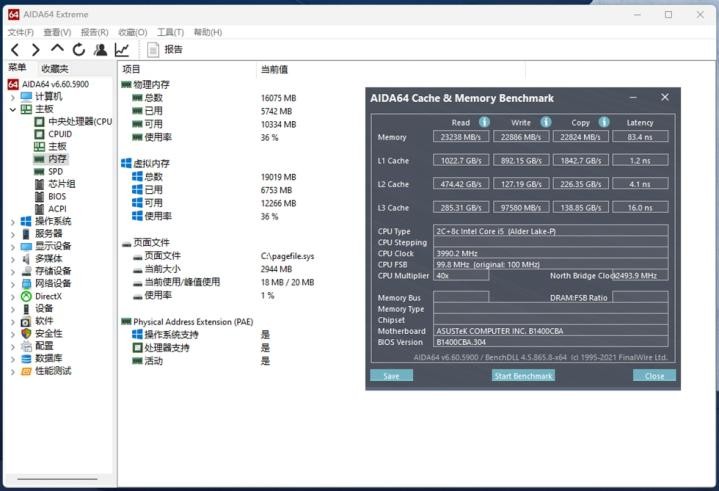The width and height of the screenshot is (719, 491).
Task: Click the Forward navigation arrow in toolbar
Action: [36, 50]
